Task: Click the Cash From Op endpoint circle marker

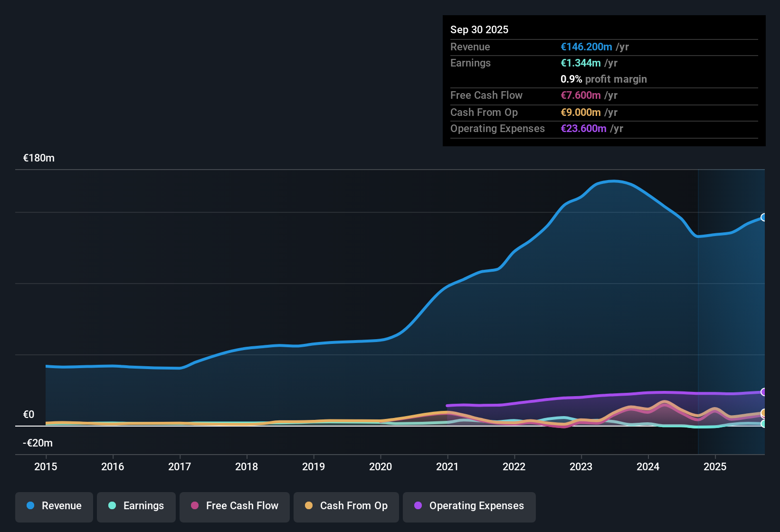Action: 764,413
